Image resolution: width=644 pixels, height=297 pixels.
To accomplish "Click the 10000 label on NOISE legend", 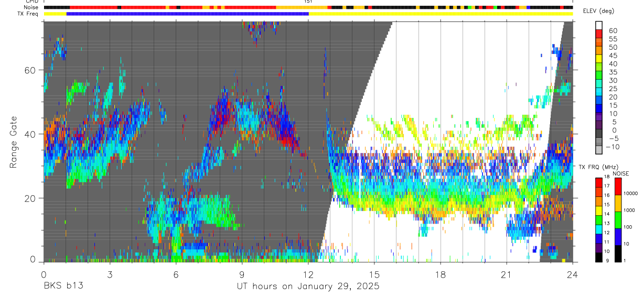I will [631, 193].
